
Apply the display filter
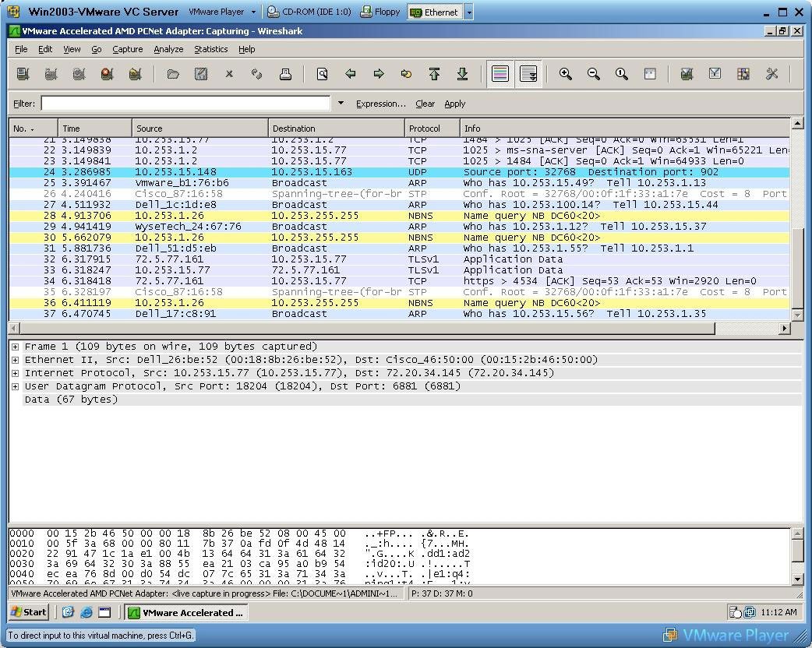[454, 104]
